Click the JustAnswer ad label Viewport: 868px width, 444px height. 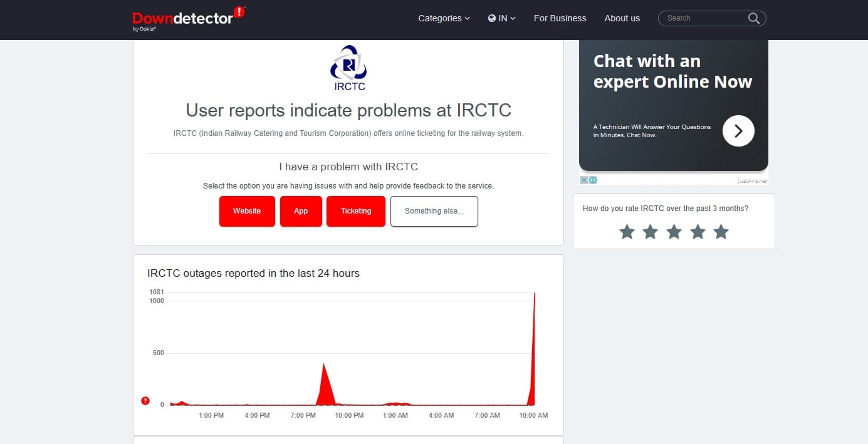[x=753, y=181]
